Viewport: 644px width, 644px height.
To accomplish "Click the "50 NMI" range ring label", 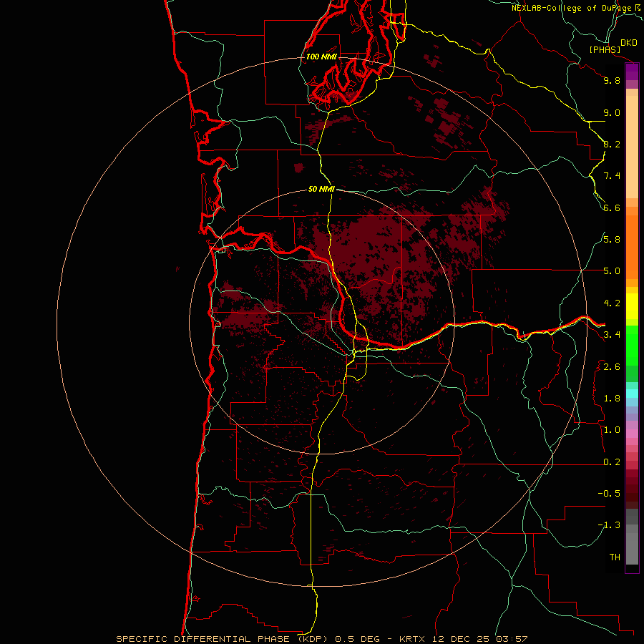I will (321, 189).
